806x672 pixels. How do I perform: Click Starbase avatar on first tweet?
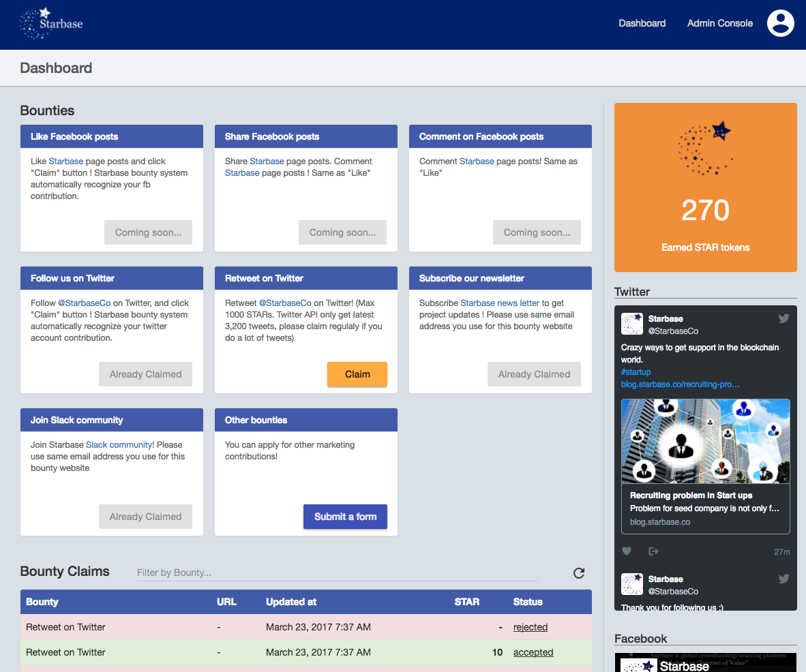(631, 324)
